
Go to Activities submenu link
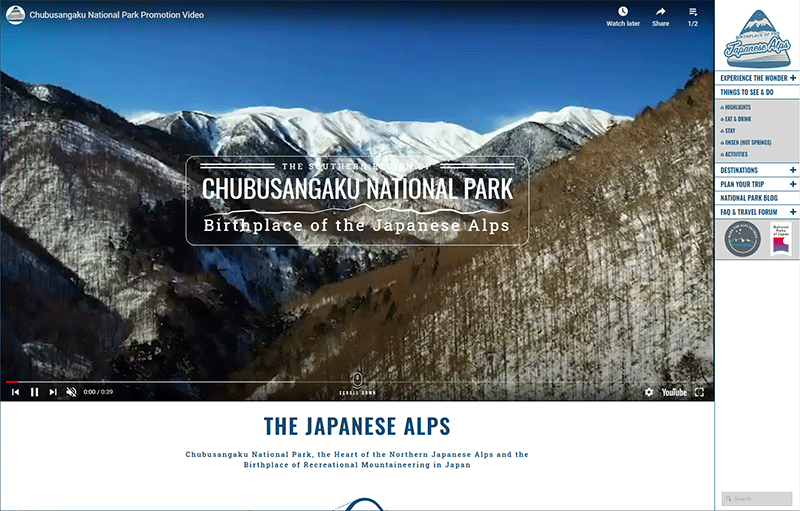click(x=736, y=154)
